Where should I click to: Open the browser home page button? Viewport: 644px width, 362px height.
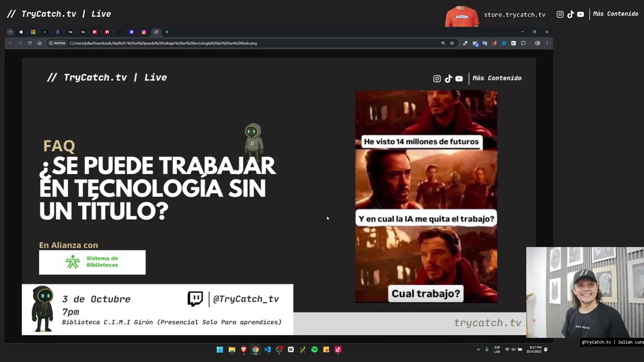pos(39,43)
